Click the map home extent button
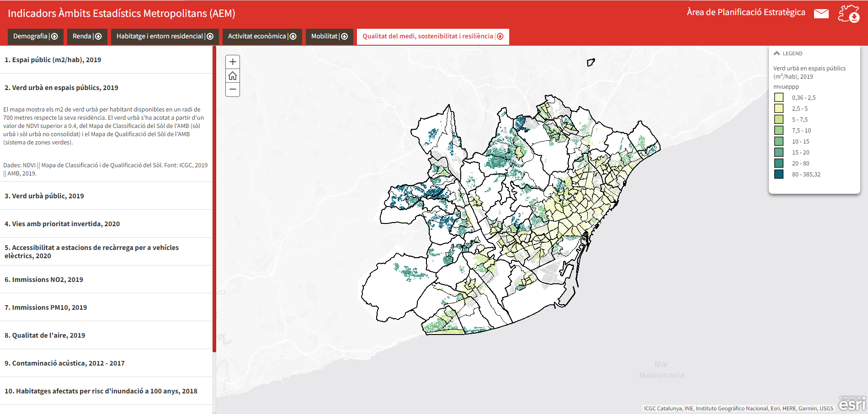Screen dimensions: 868x414 coord(233,76)
